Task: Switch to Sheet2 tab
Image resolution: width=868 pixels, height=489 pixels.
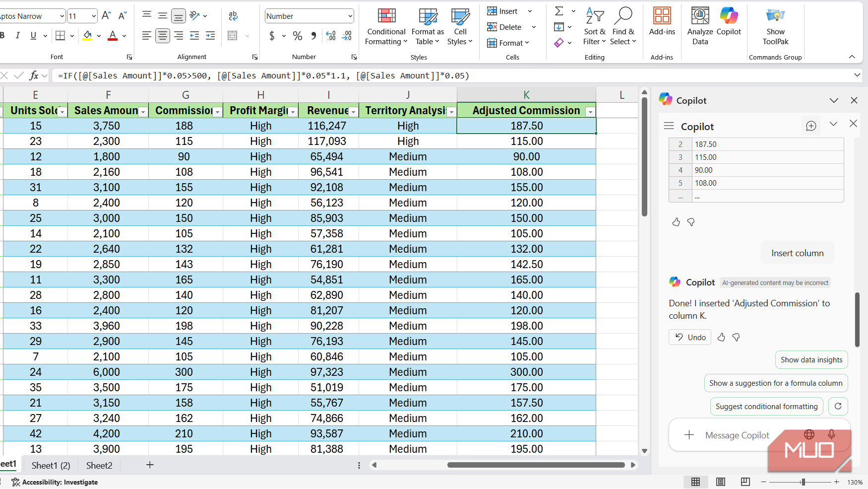Action: click(x=99, y=465)
